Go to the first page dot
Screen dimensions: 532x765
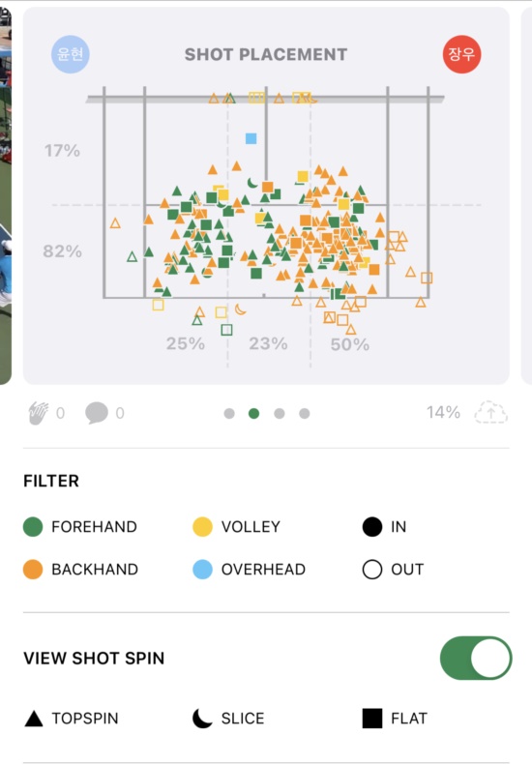(x=229, y=414)
